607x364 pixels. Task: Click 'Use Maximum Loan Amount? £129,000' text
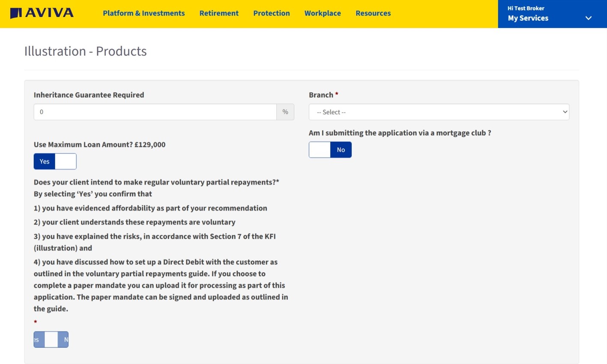tap(99, 144)
